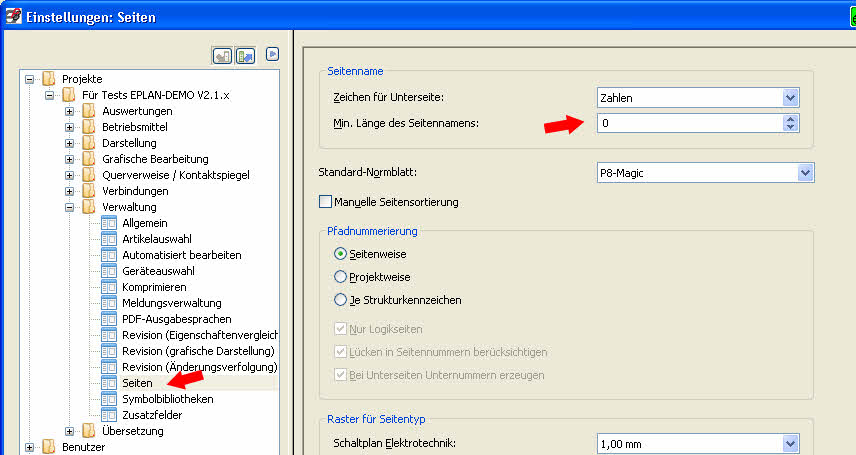
Task: Click the import settings toolbar icon
Action: pyautogui.click(x=222, y=56)
